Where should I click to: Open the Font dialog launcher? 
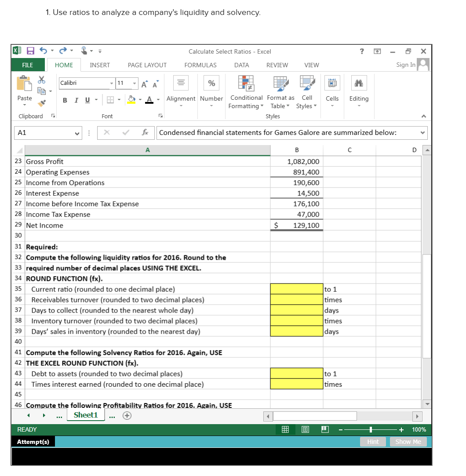click(160, 116)
